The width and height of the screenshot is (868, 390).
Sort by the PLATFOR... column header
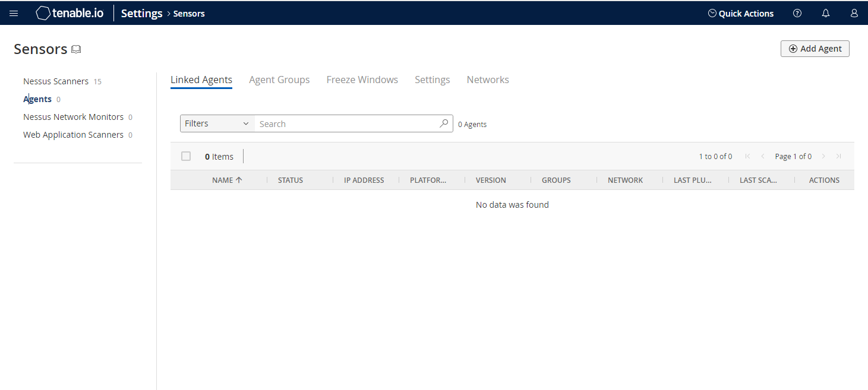tap(428, 180)
